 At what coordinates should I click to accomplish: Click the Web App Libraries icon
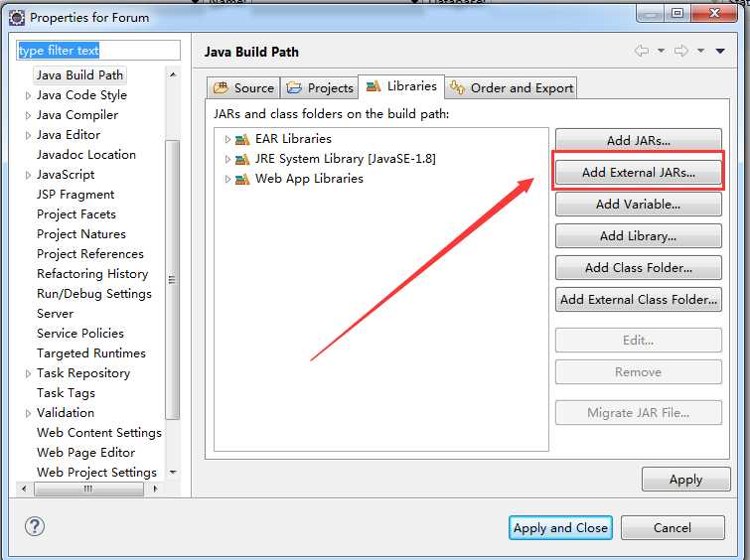point(242,179)
